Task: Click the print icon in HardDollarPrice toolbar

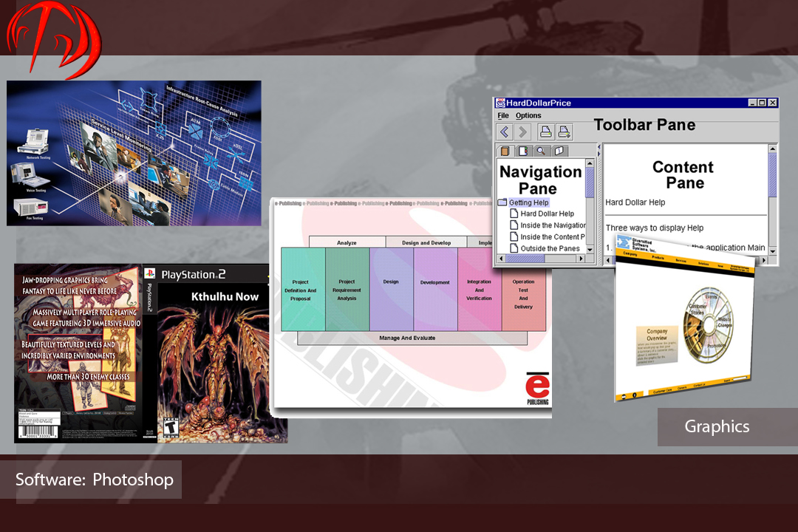Action: 545,132
